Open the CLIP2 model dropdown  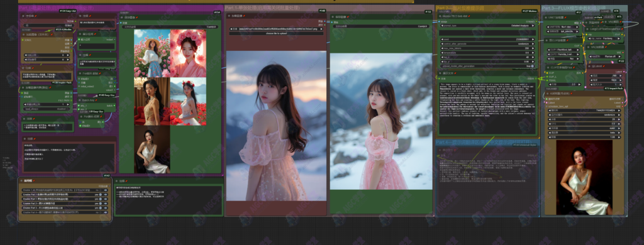[x=563, y=54]
